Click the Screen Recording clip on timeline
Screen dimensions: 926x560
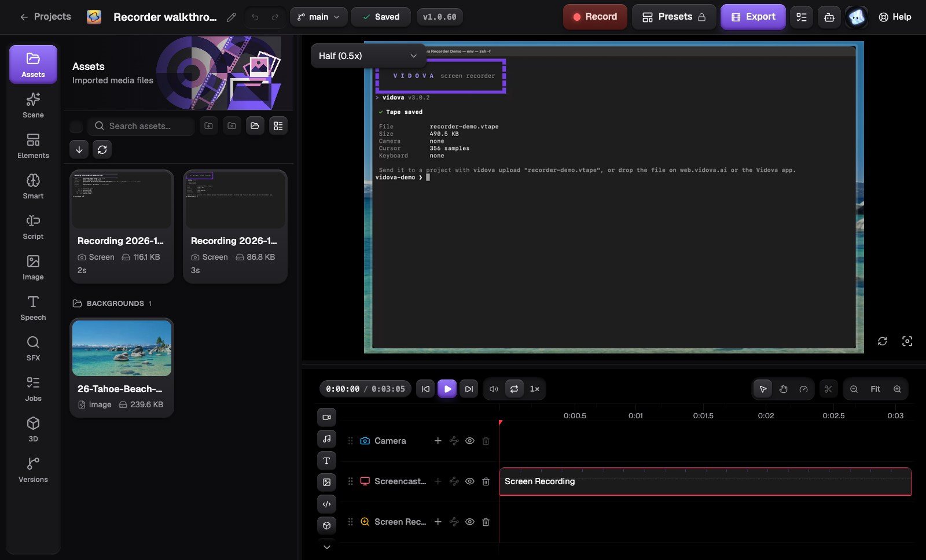[x=705, y=481]
